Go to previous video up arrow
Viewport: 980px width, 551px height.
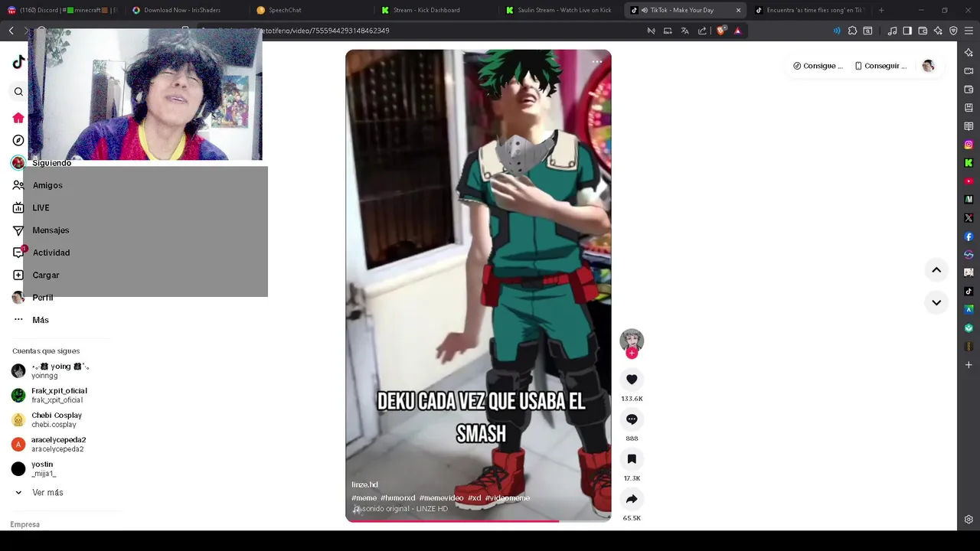tap(936, 270)
